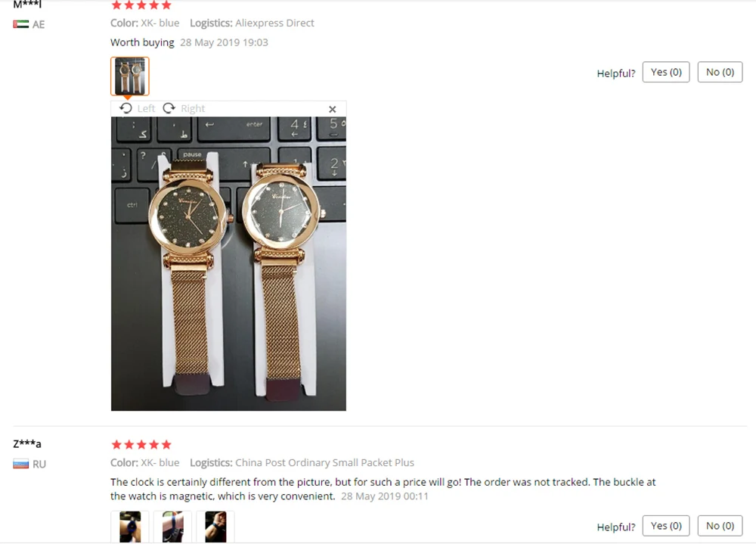Viewport: 756px width, 544px height.
Task: Click the Russian flag icon next to RU
Action: (20, 464)
